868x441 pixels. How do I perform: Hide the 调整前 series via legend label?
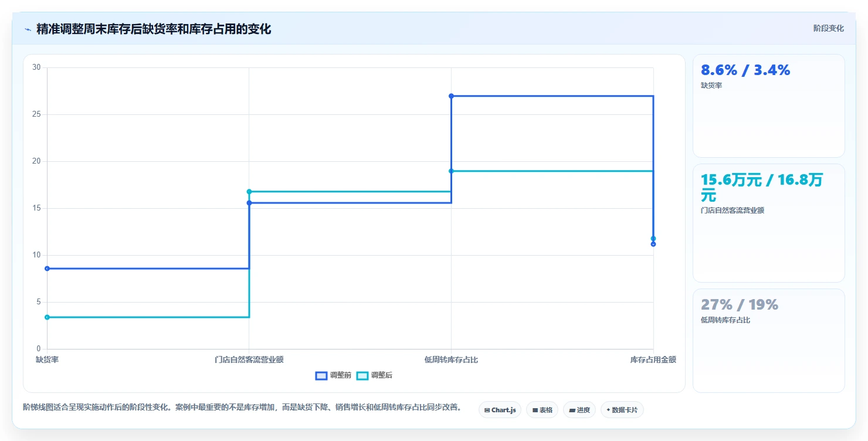point(340,375)
